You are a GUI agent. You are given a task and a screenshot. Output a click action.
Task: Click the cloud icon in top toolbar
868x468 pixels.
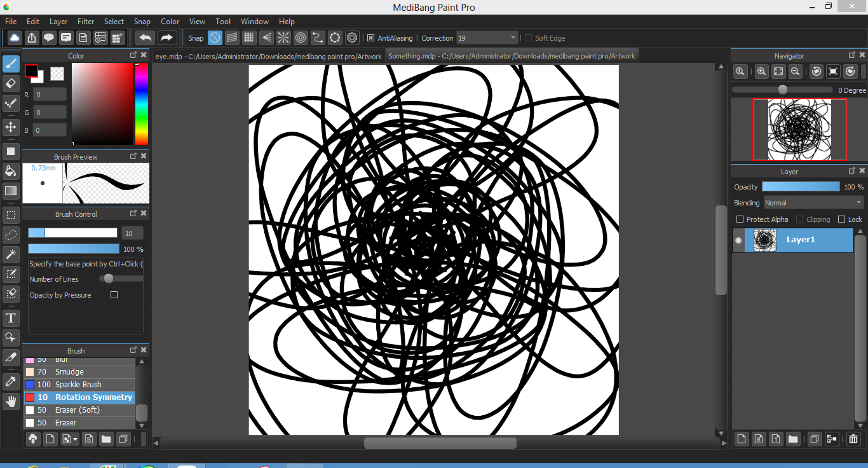15,38
